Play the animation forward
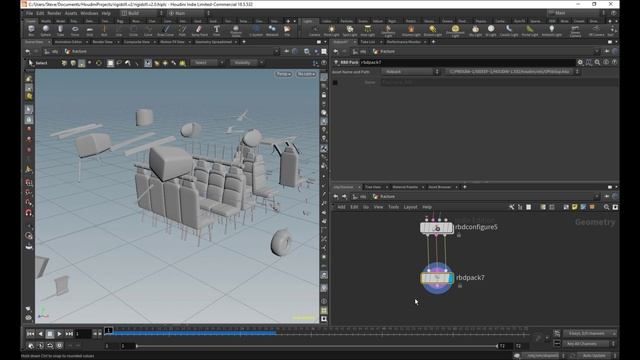Viewport: 640px width, 360px height. point(60,334)
